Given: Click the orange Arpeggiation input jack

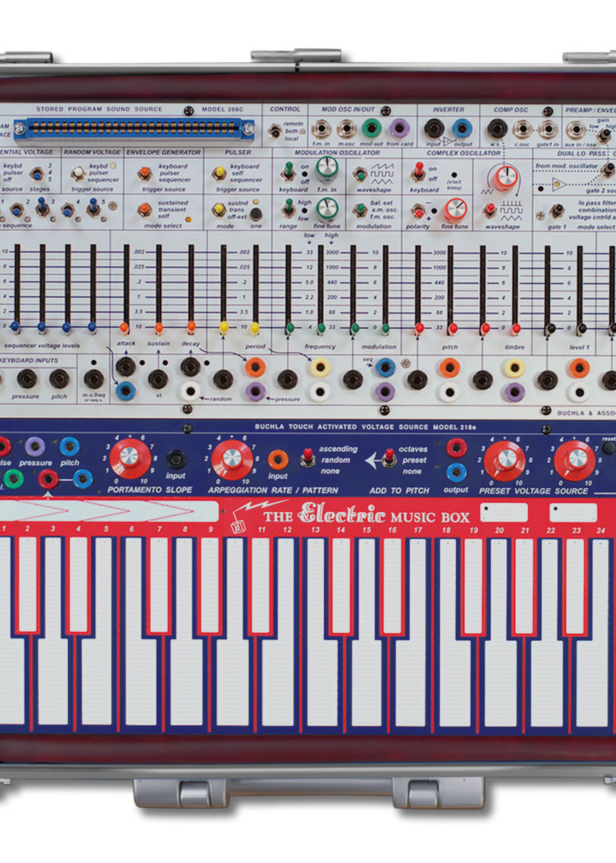Looking at the screenshot, I should click(x=278, y=460).
